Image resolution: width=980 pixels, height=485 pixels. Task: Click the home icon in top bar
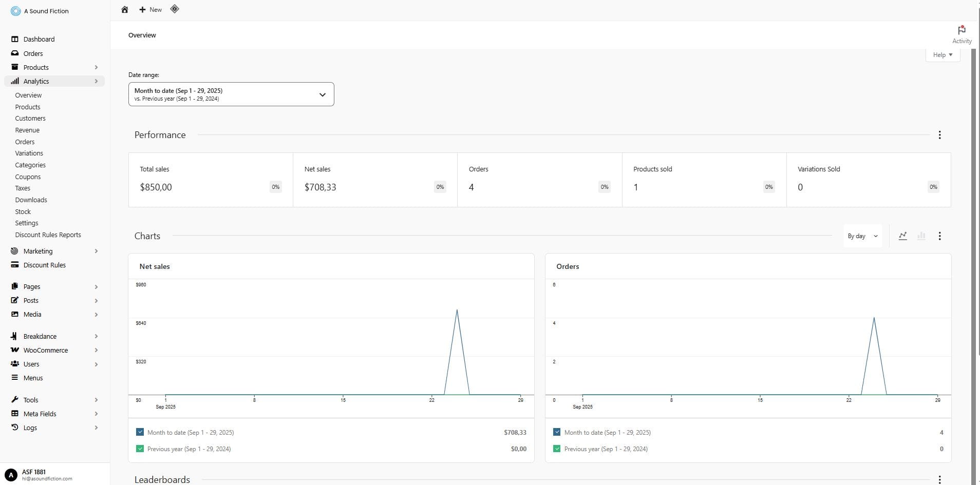[124, 10]
